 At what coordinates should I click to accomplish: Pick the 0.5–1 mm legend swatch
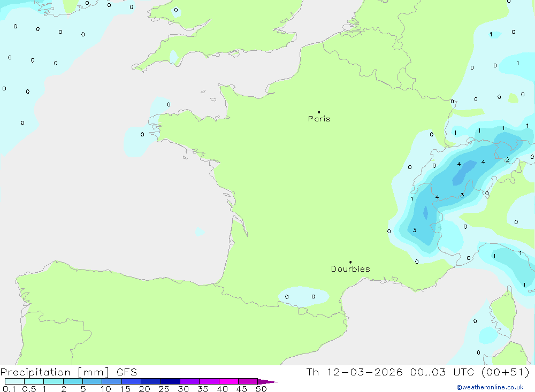pos(34,381)
